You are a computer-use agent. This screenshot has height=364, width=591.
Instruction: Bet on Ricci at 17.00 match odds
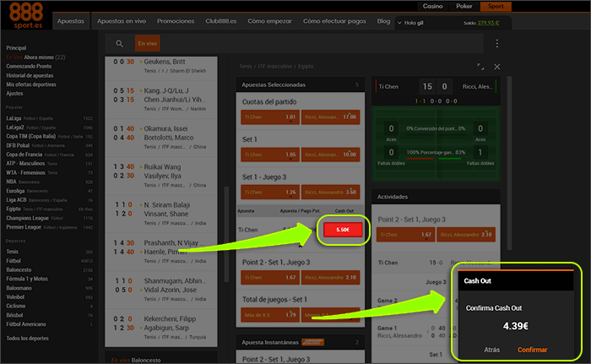(331, 117)
